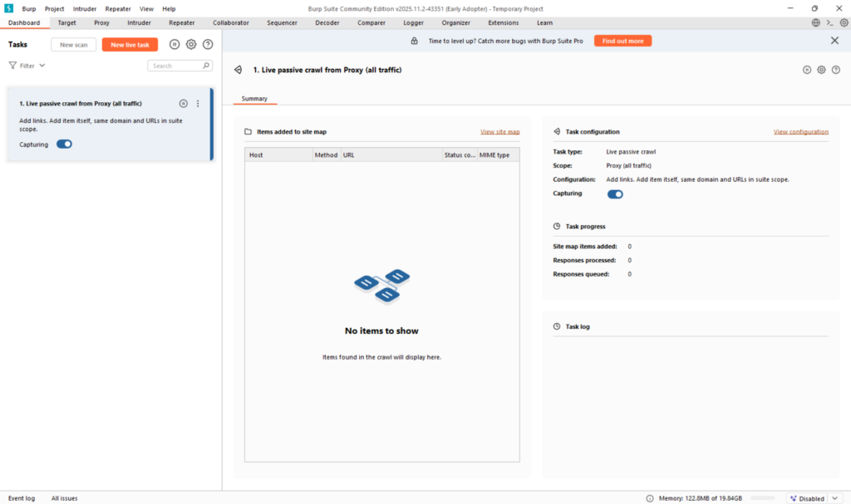Viewport: 851px width, 504px height.
Task: Pause the Live passive crawl task card
Action: (183, 104)
